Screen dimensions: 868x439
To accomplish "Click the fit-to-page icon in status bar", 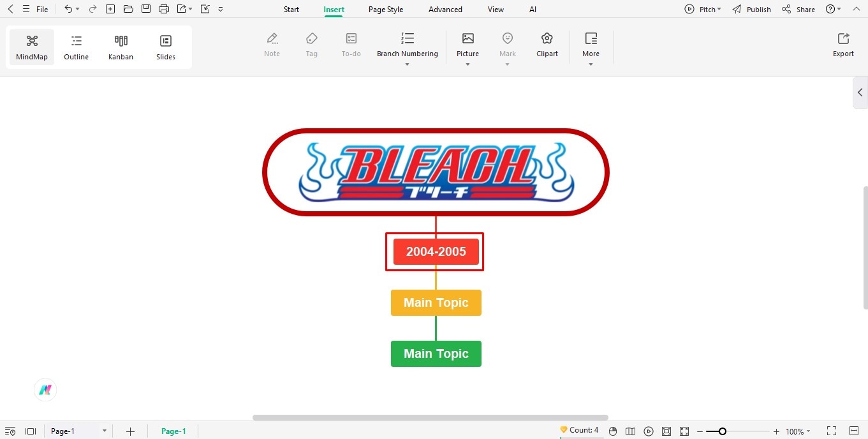I will pyautogui.click(x=666, y=431).
